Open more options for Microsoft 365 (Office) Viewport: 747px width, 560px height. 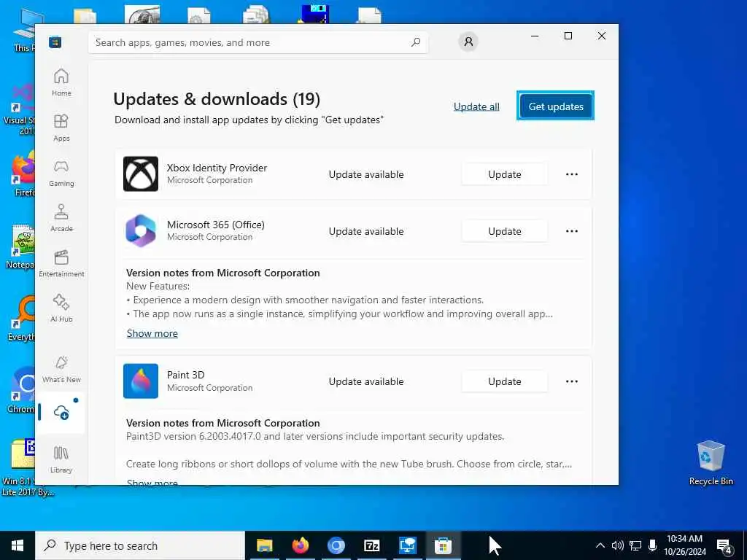click(x=572, y=231)
